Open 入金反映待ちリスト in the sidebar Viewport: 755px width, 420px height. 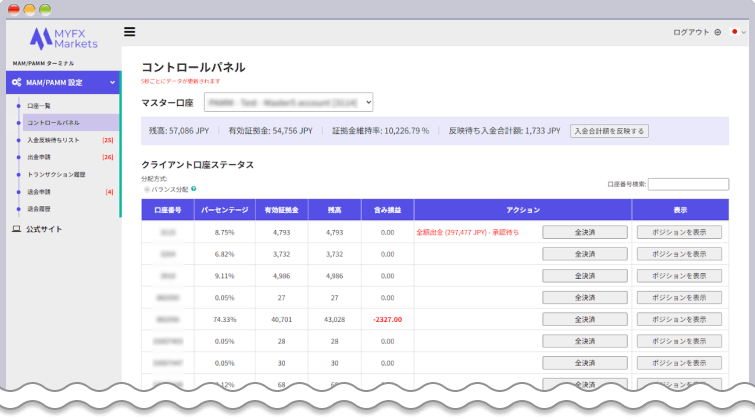pyautogui.click(x=53, y=140)
